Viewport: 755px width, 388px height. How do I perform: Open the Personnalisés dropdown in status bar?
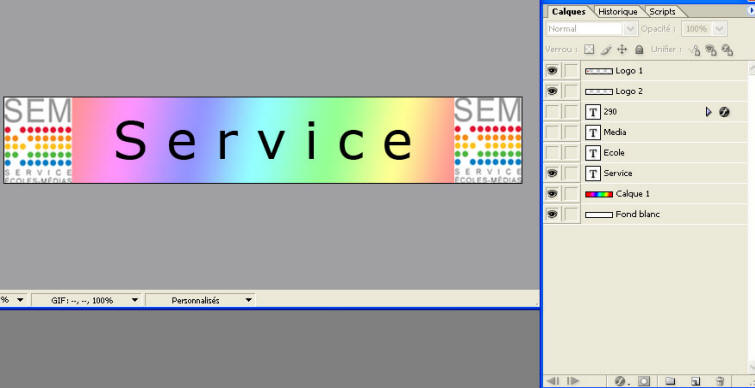tap(200, 300)
